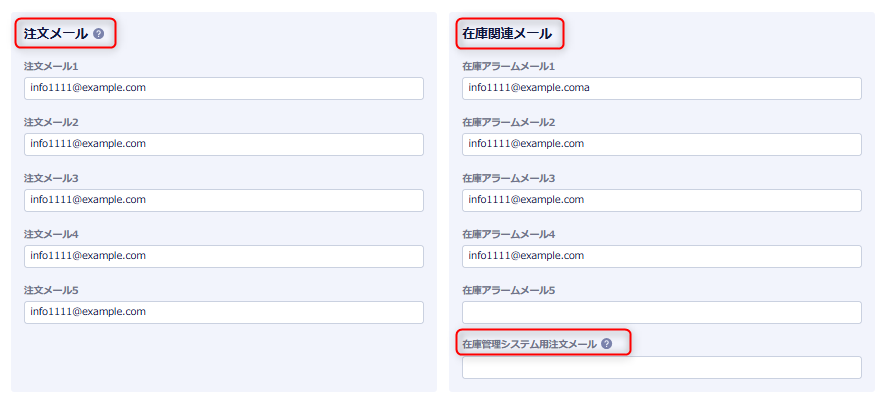The width and height of the screenshot is (884, 405).
Task: Edit the 注文メール4 email field
Action: click(x=224, y=256)
